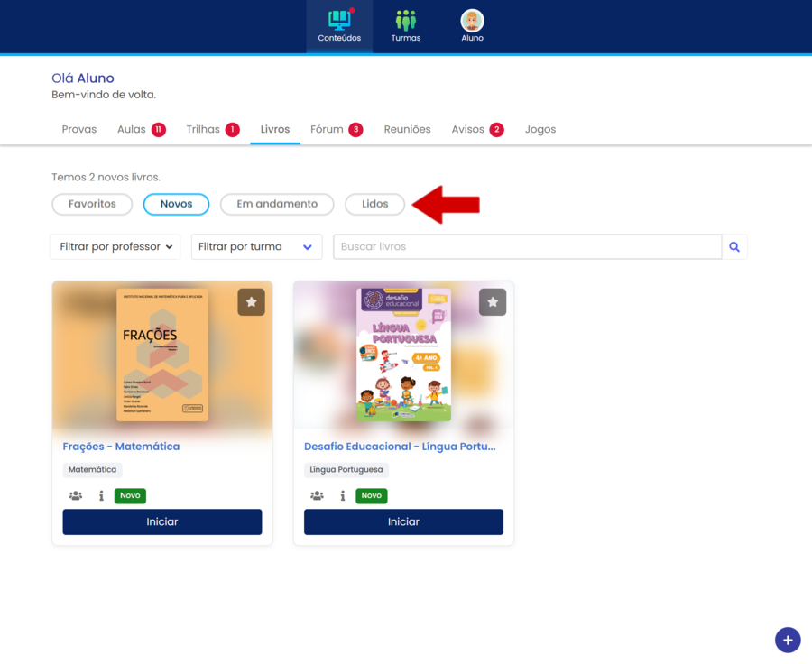Click the Aluno profile avatar
This screenshot has width=812, height=664.
(472, 20)
